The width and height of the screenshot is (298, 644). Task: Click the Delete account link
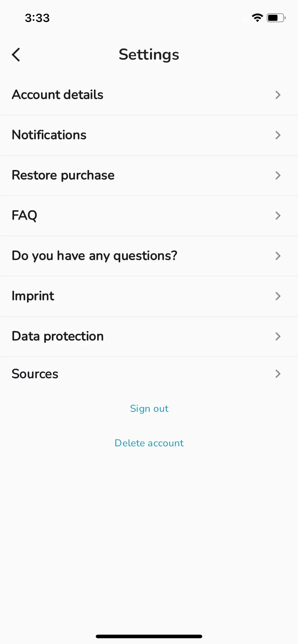pyautogui.click(x=149, y=443)
